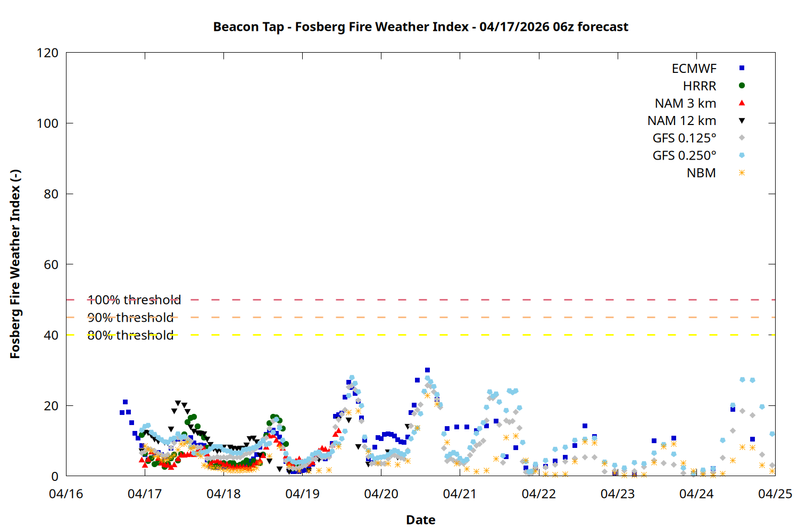Click the 04/20 date tick label
Viewport: 798px width, 532px height.
coord(381,494)
